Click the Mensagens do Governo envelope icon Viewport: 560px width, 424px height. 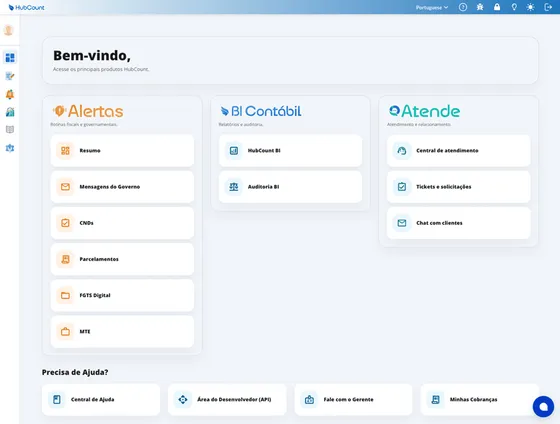(65, 187)
